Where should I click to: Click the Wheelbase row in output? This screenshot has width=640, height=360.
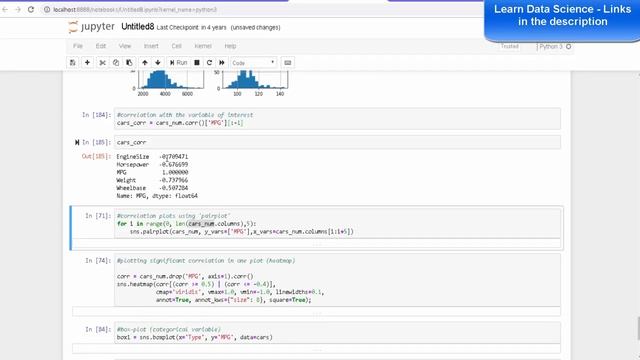[x=152, y=188]
